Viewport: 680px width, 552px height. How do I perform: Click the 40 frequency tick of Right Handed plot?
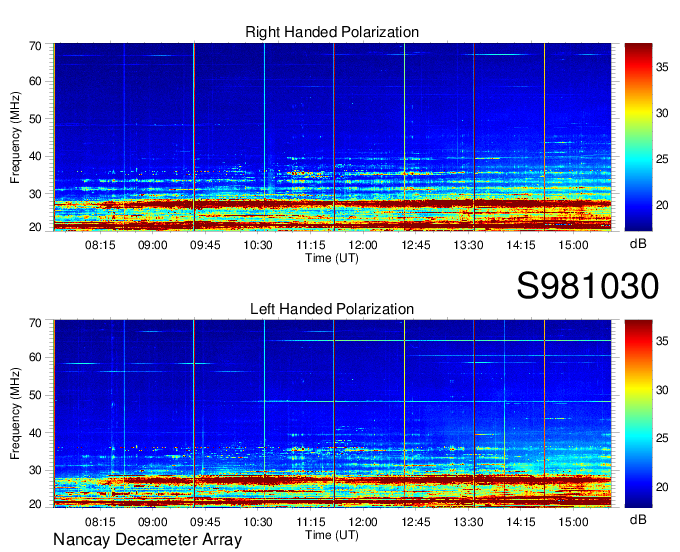coord(35,156)
